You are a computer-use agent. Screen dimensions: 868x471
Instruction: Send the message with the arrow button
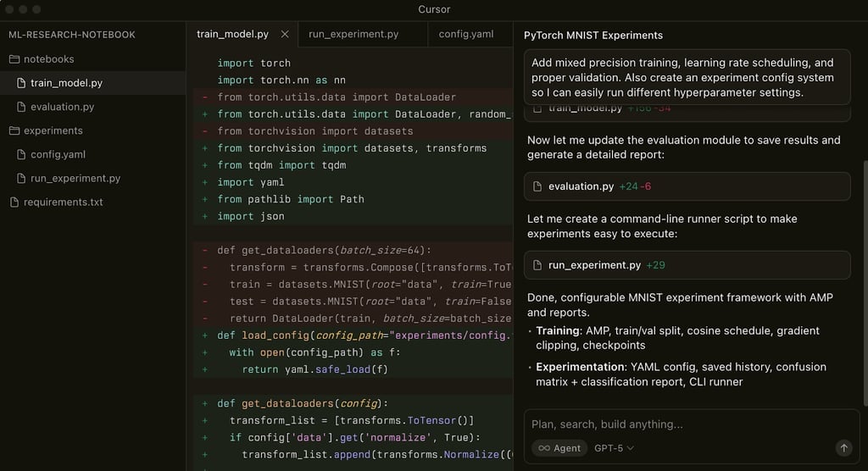[x=843, y=448]
